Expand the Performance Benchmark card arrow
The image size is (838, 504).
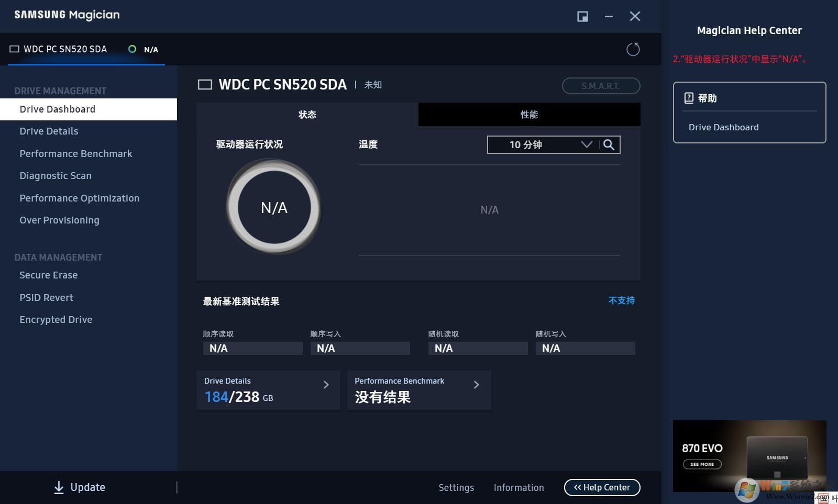477,385
